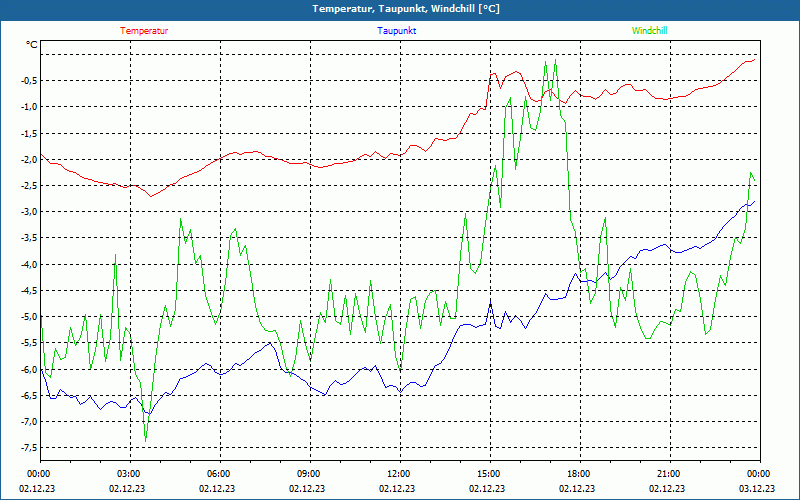Image resolution: width=800 pixels, height=500 pixels.
Task: Click the temperature curve end point at 24:00
Action: [754, 60]
